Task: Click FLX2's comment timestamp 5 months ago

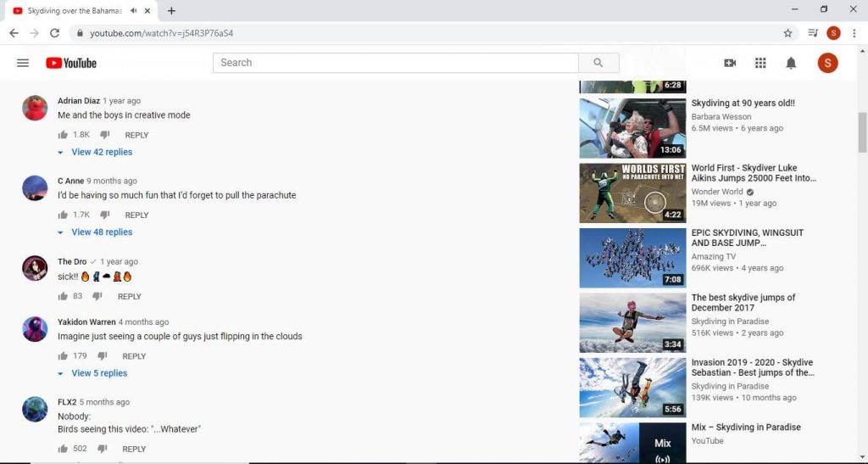Action: [104, 402]
